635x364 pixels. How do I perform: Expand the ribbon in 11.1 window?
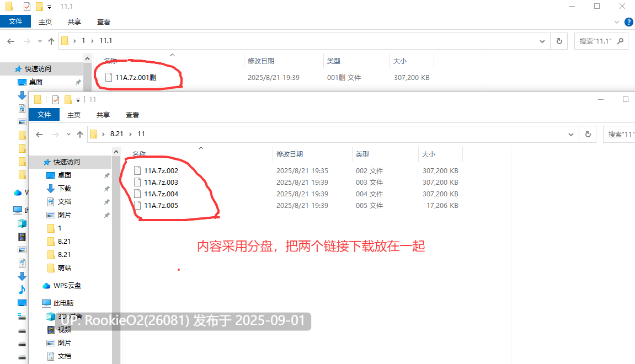[x=617, y=22]
